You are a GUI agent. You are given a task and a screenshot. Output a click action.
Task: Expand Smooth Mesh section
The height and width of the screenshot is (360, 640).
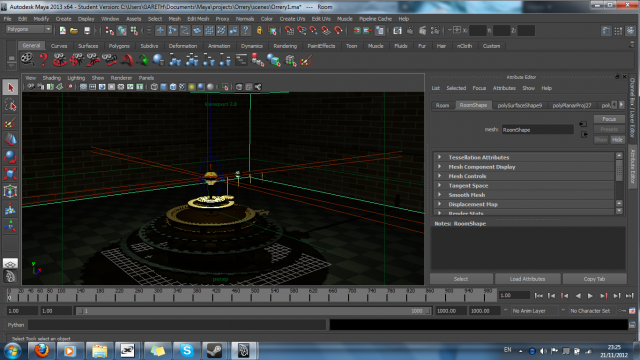440,194
